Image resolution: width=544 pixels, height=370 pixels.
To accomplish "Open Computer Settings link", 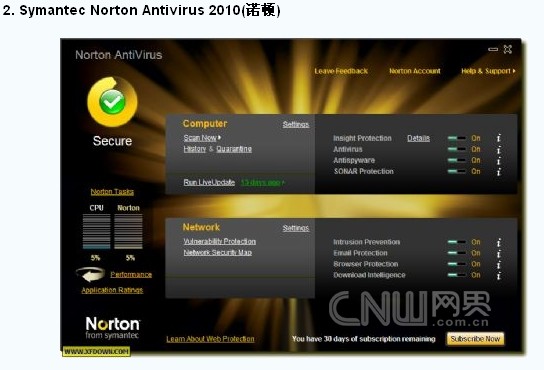I will (x=296, y=124).
